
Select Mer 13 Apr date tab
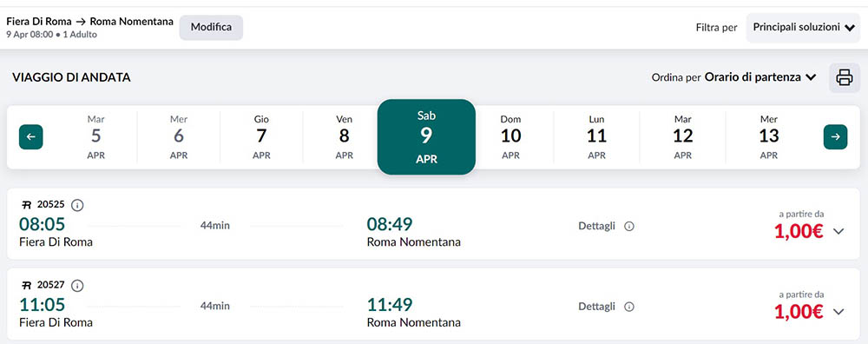(x=769, y=137)
